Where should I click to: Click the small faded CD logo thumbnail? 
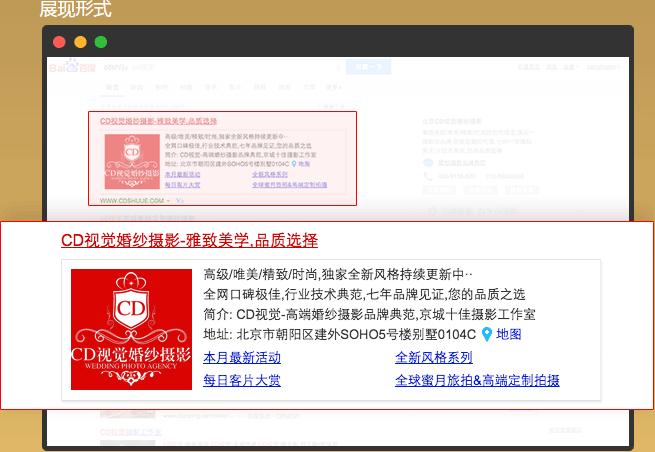click(x=132, y=162)
